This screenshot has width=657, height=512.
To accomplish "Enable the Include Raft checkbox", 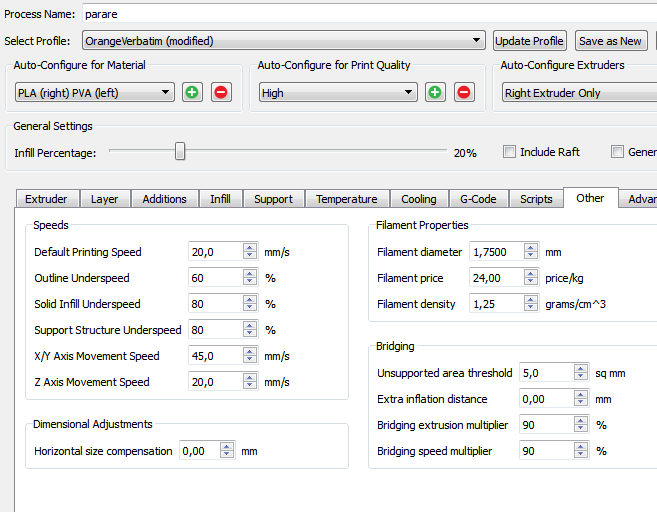I will tap(510, 152).
